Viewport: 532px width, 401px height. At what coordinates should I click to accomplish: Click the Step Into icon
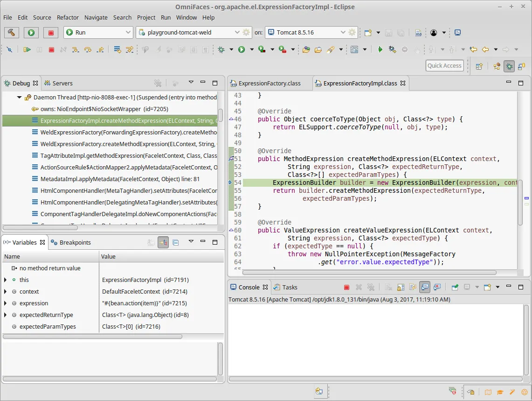point(76,49)
